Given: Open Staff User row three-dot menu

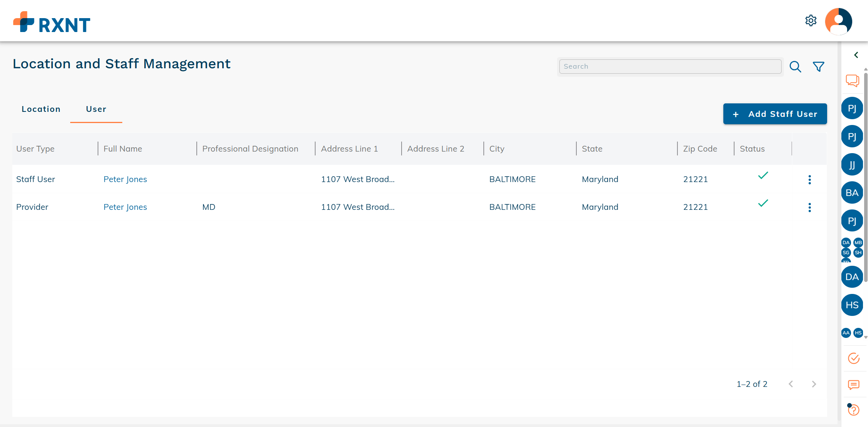Looking at the screenshot, I should (809, 180).
